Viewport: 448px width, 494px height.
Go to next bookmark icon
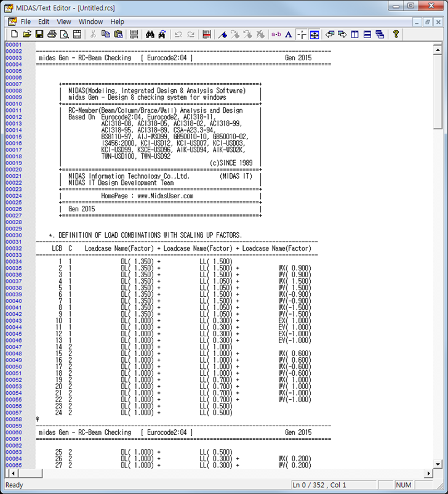point(235,34)
